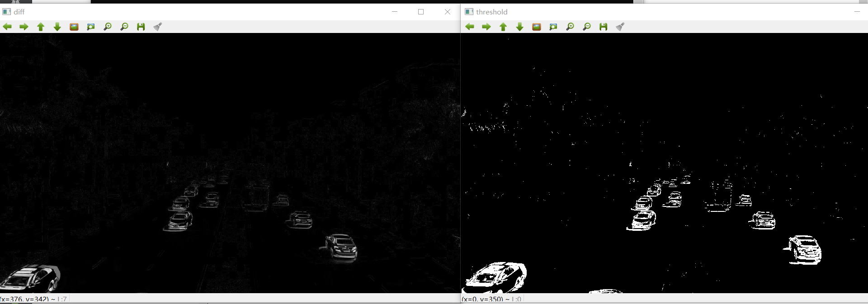This screenshot has height=304, width=868.
Task: Zoom in on the diff image
Action: coord(108,27)
